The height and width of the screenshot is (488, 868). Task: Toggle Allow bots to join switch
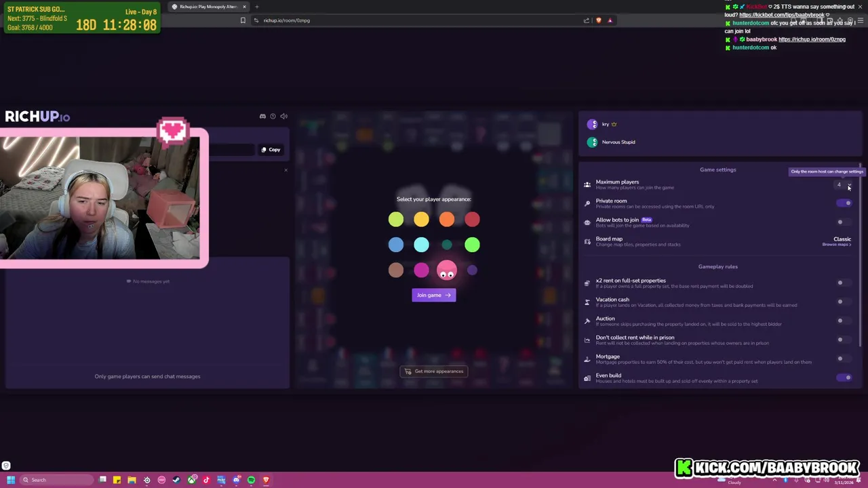tap(844, 222)
